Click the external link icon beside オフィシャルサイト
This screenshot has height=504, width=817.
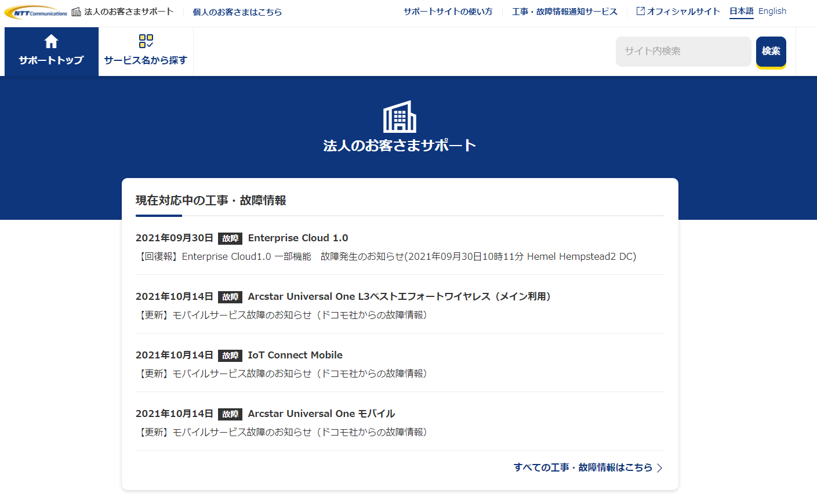(640, 11)
